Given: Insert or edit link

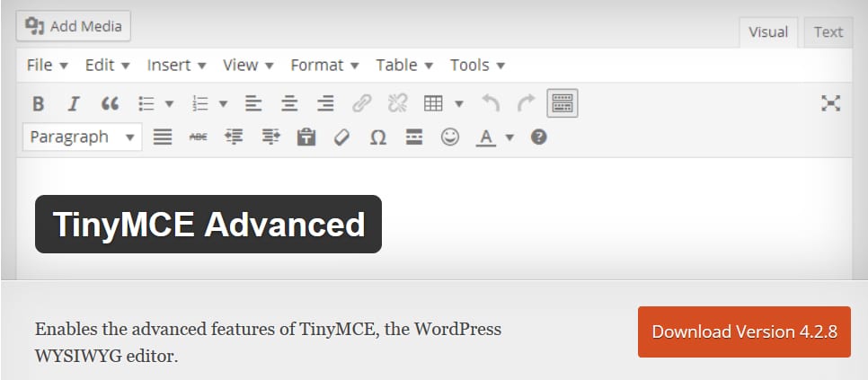Looking at the screenshot, I should click(x=361, y=103).
